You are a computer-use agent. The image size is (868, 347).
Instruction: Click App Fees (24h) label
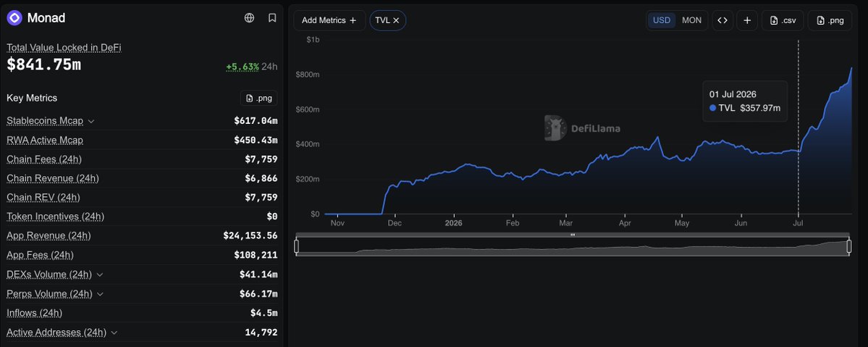pos(40,255)
